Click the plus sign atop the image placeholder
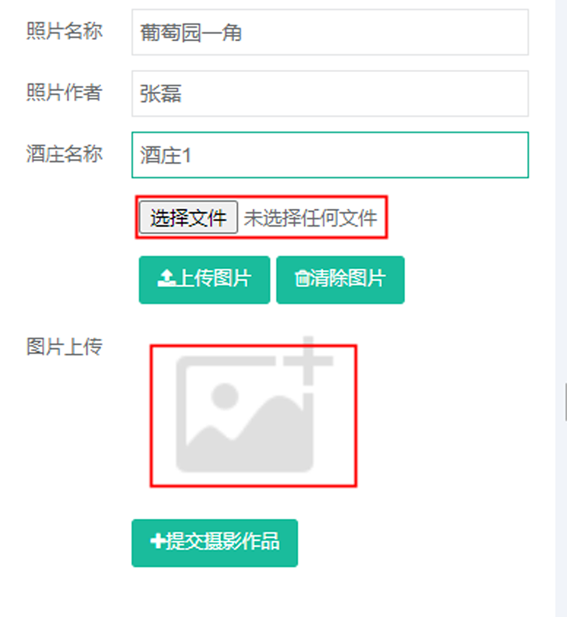 [x=308, y=360]
